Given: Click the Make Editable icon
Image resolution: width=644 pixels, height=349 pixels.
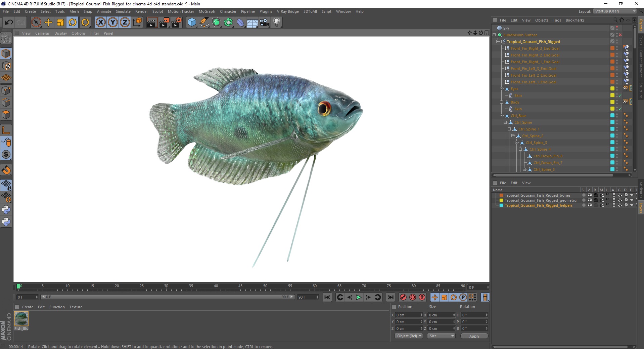Looking at the screenshot, I should pos(6,39).
